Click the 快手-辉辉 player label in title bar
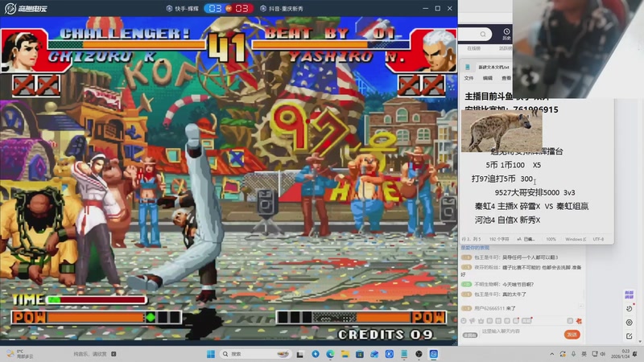 click(x=183, y=9)
